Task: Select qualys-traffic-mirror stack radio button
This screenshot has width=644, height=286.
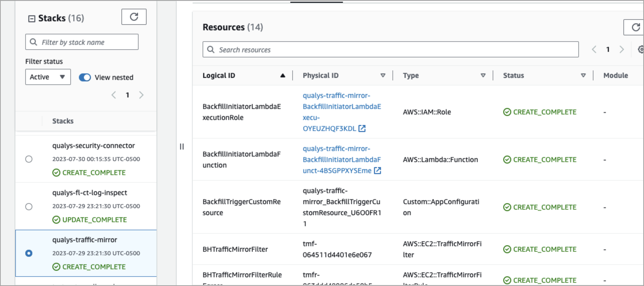Action: (29, 253)
